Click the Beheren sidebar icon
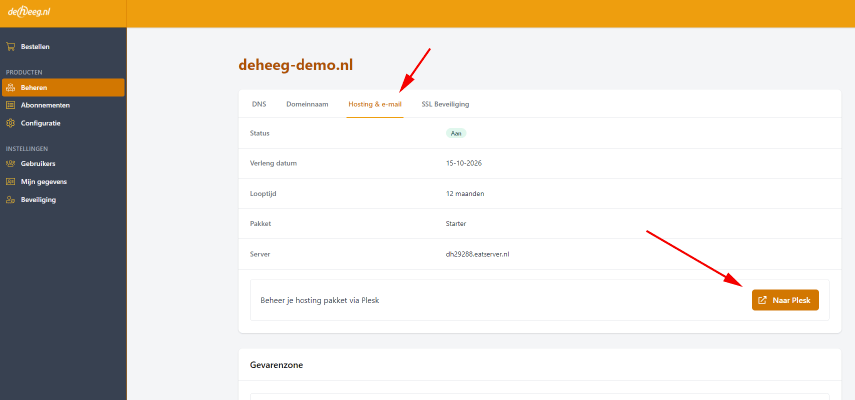Image resolution: width=855 pixels, height=400 pixels. (x=10, y=87)
